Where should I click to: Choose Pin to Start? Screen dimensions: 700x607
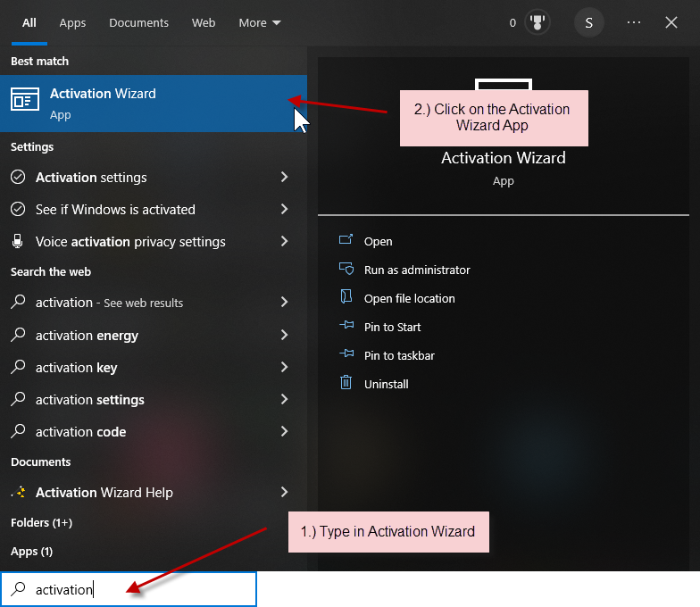pos(393,327)
